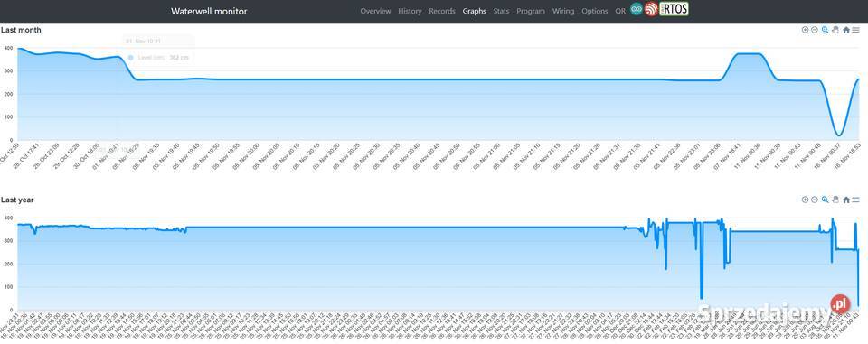Open the QR page
This screenshot has width=868, height=344.
click(620, 11)
